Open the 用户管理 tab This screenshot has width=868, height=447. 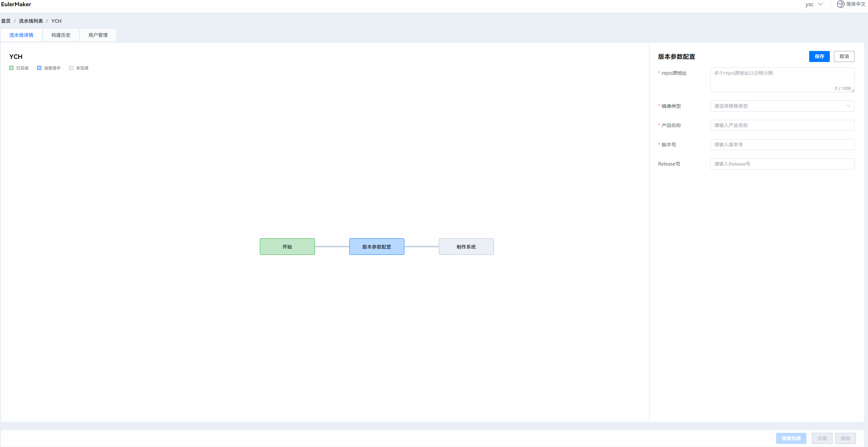tap(98, 35)
